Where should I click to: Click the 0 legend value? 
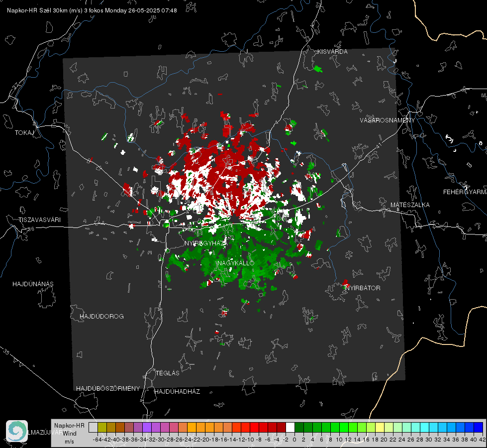click(294, 440)
